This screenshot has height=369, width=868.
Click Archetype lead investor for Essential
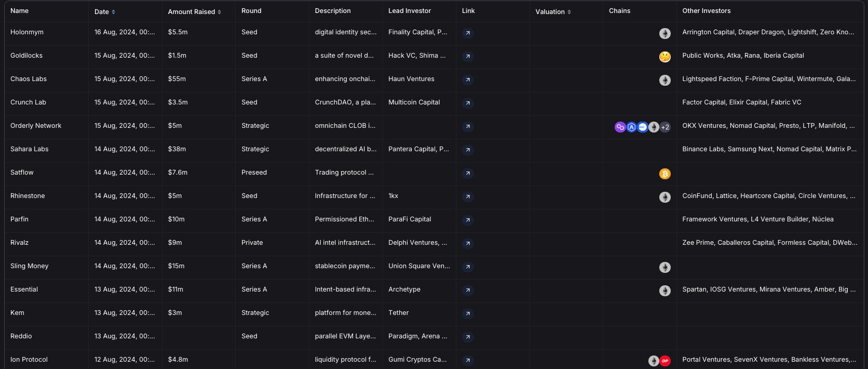[x=404, y=289]
